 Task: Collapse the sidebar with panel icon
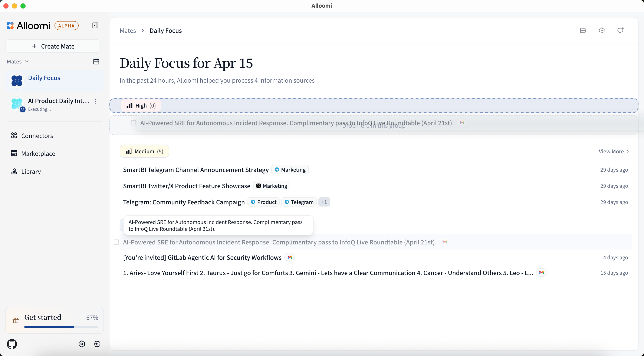pyautogui.click(x=95, y=26)
